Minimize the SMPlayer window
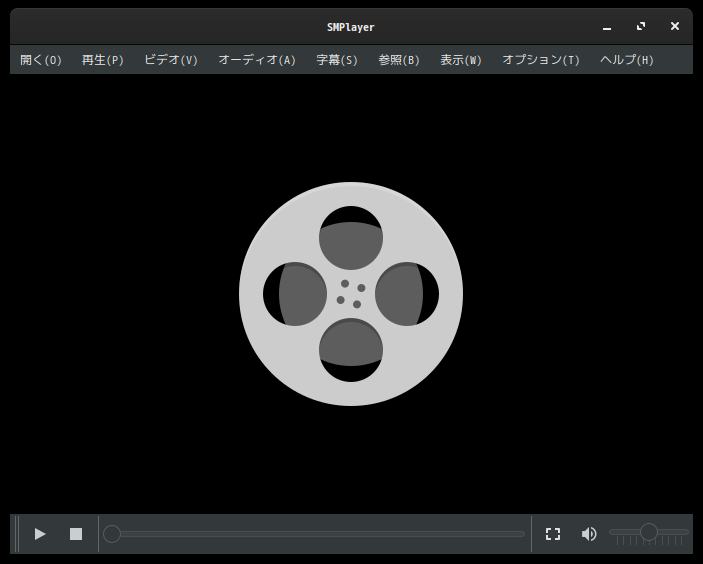 tap(607, 27)
